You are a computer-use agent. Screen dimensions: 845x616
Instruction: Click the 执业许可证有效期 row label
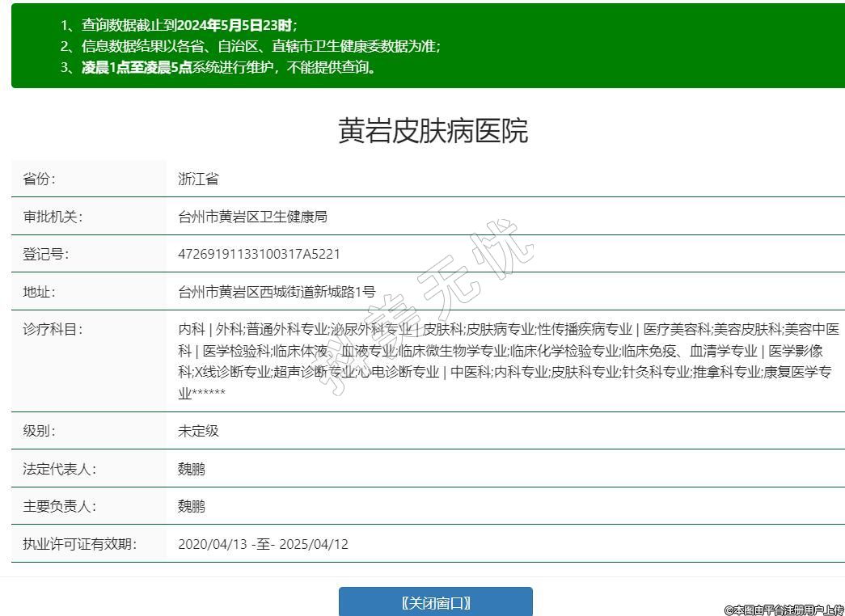coord(79,544)
